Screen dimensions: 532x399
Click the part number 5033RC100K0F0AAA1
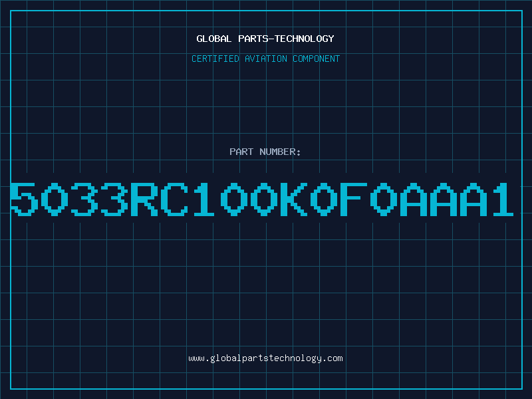261,199
